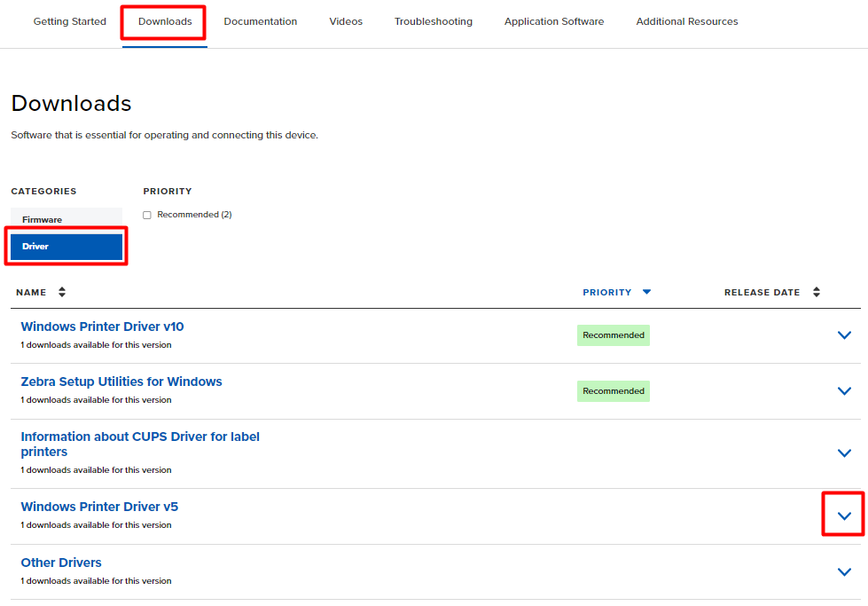Viewport: 868px width, 606px height.
Task: Open the Downloads tab
Action: pos(165,21)
